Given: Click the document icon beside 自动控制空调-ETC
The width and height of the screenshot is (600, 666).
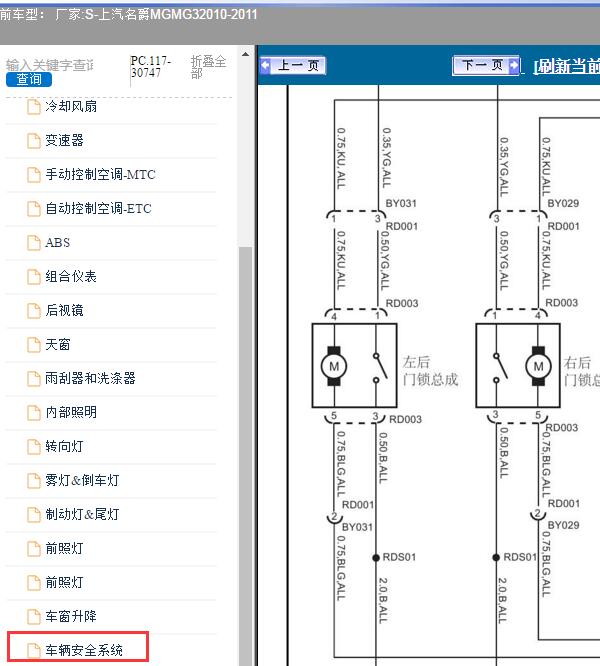Looking at the screenshot, I should (x=34, y=209).
